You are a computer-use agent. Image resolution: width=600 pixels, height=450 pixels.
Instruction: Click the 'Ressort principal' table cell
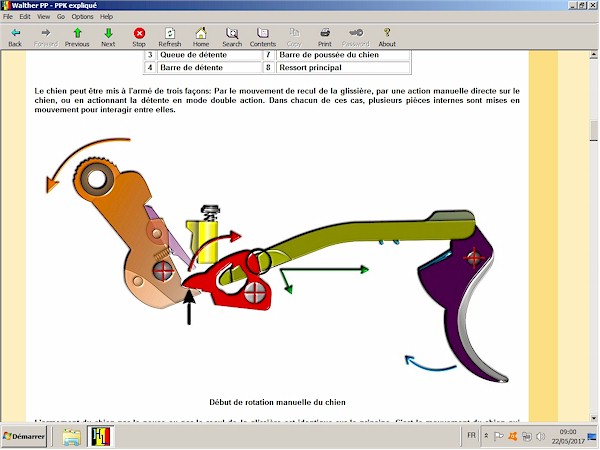pos(342,67)
